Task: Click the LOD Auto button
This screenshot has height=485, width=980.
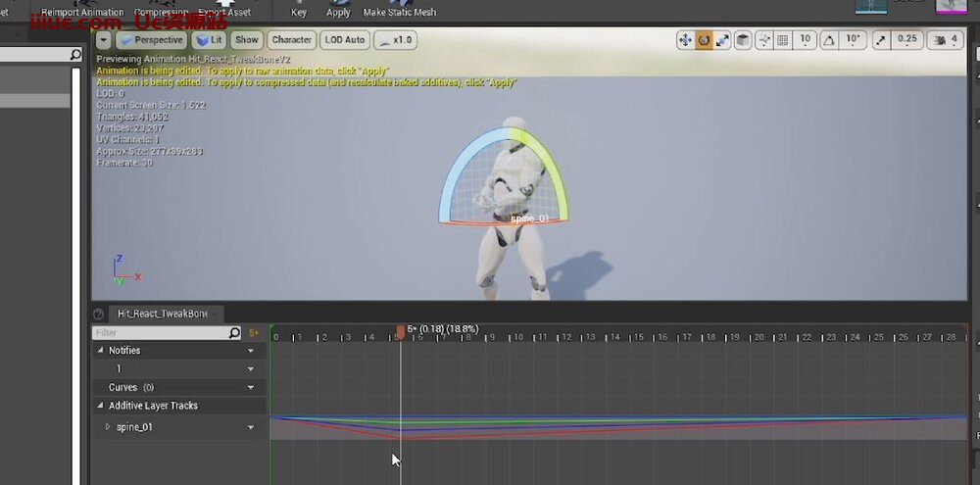Action: point(345,40)
